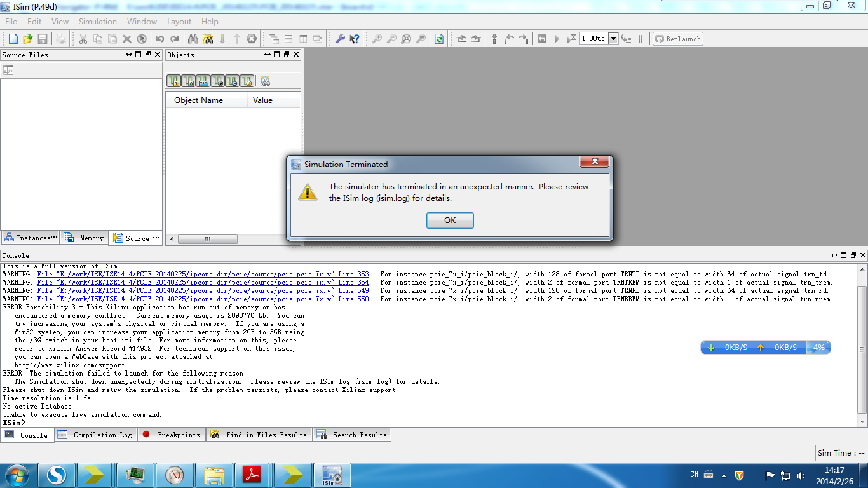
Task: Click the Redo arrow icon
Action: pos(175,39)
